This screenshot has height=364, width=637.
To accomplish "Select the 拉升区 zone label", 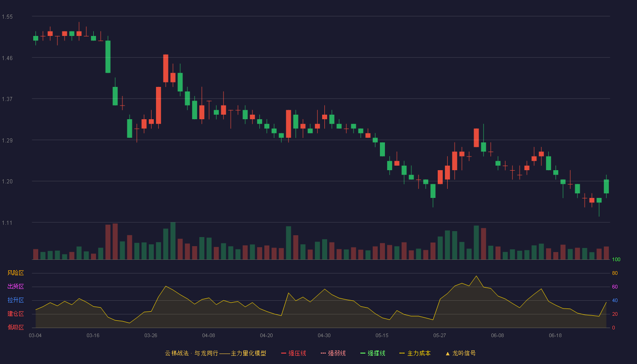I will pyautogui.click(x=15, y=300).
